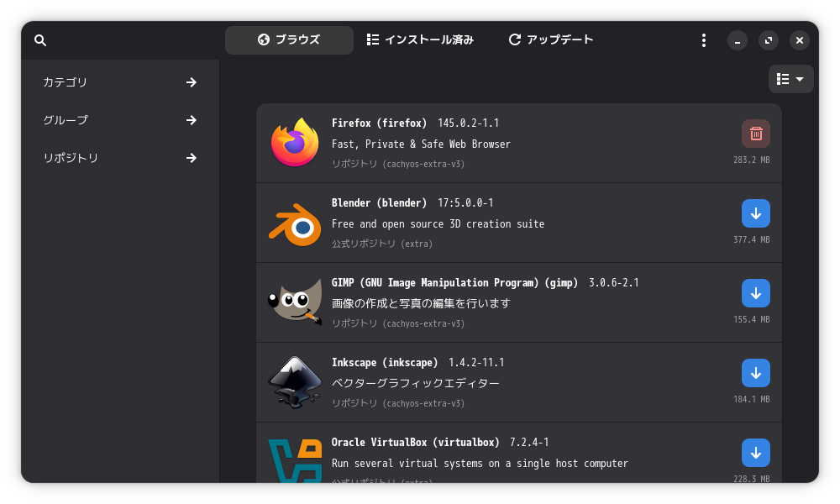Open the Inkscape application icon

tap(295, 381)
